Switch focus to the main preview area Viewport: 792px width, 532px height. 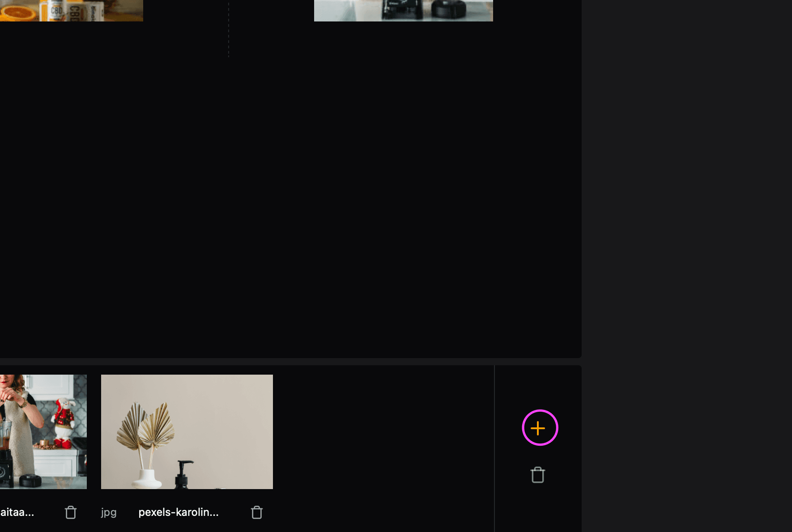(291, 179)
